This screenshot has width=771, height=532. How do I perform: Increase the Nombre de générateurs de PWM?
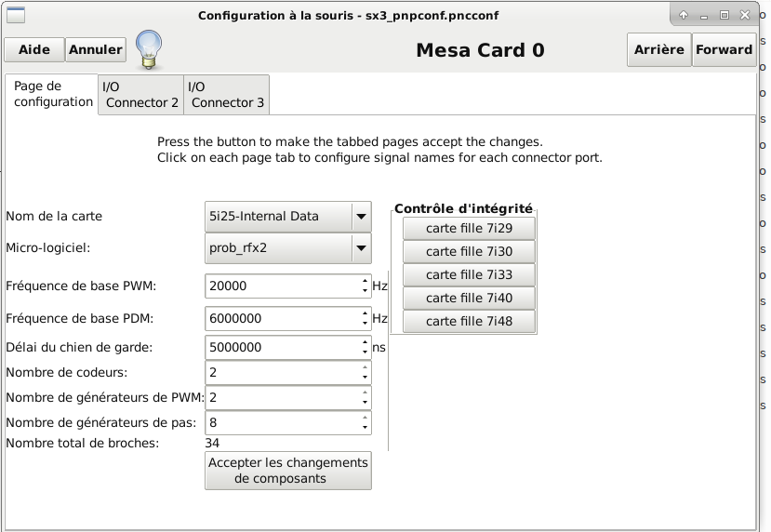click(x=365, y=392)
